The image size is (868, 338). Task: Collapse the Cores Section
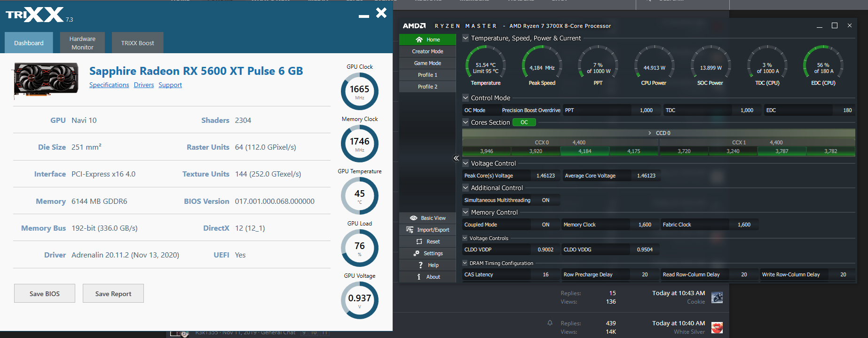click(x=466, y=122)
